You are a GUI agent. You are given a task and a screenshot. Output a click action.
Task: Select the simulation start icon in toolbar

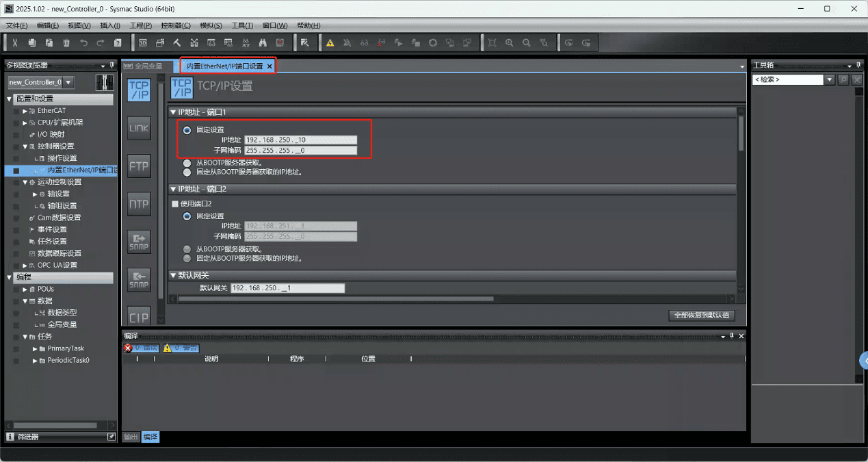tap(398, 42)
